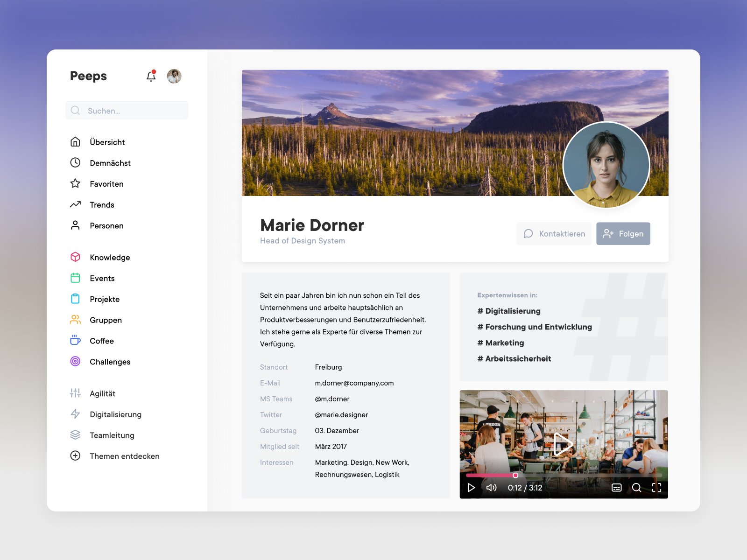Select the Forschung und Entwicklung hashtag
Screen dimensions: 747x560
(535, 327)
